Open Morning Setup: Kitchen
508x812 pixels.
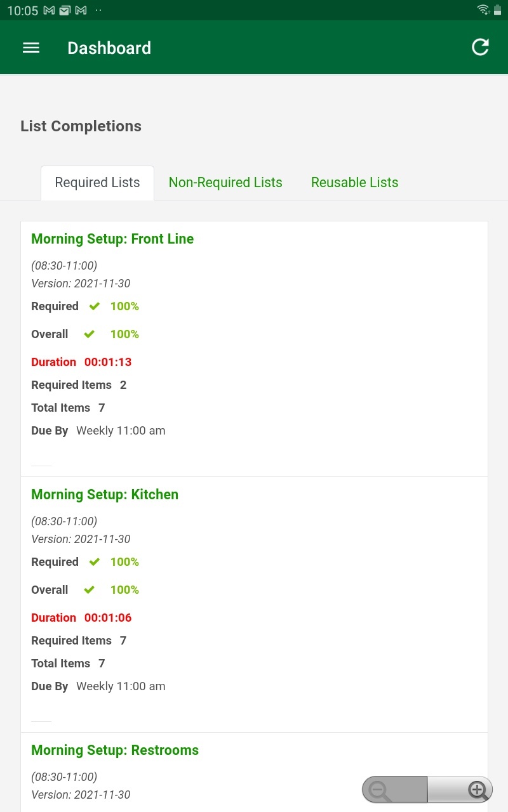105,494
